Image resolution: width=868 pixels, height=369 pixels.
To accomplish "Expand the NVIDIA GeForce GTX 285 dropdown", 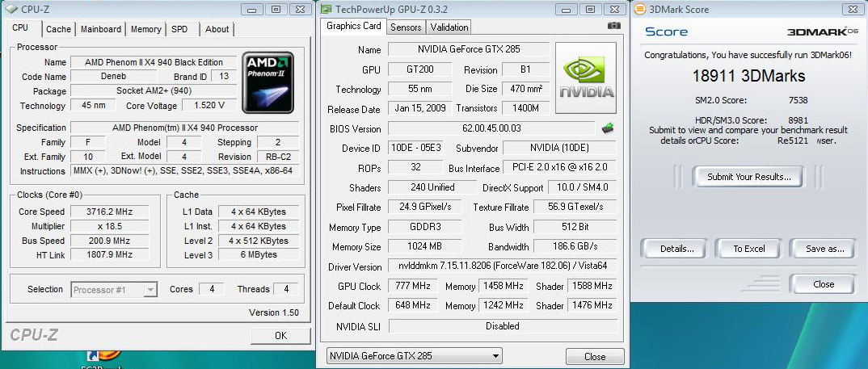I will [414, 356].
